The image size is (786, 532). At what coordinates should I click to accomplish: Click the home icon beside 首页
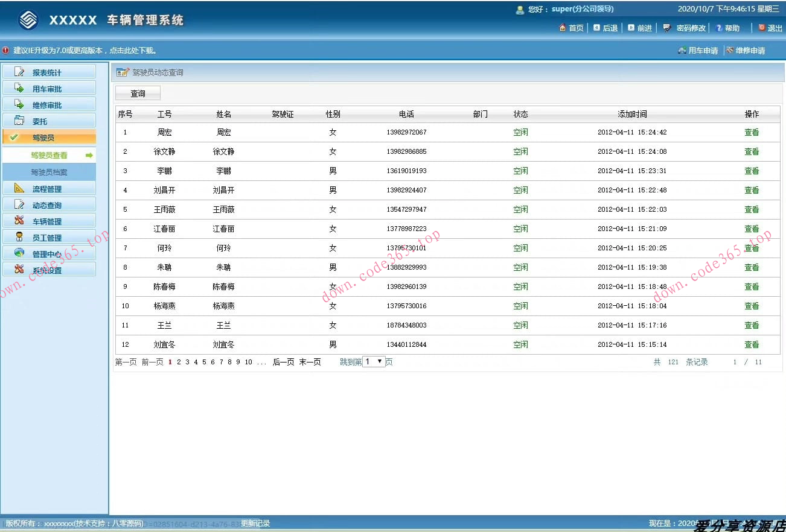pos(563,28)
